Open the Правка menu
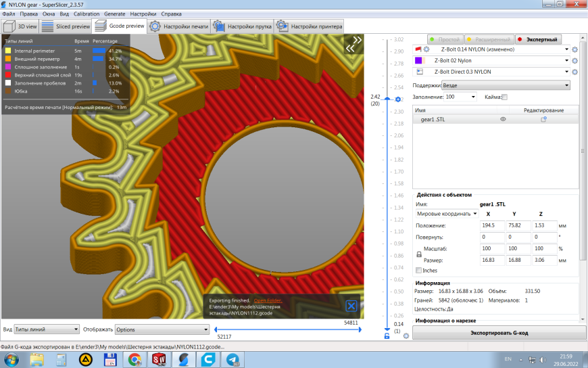 (x=28, y=14)
